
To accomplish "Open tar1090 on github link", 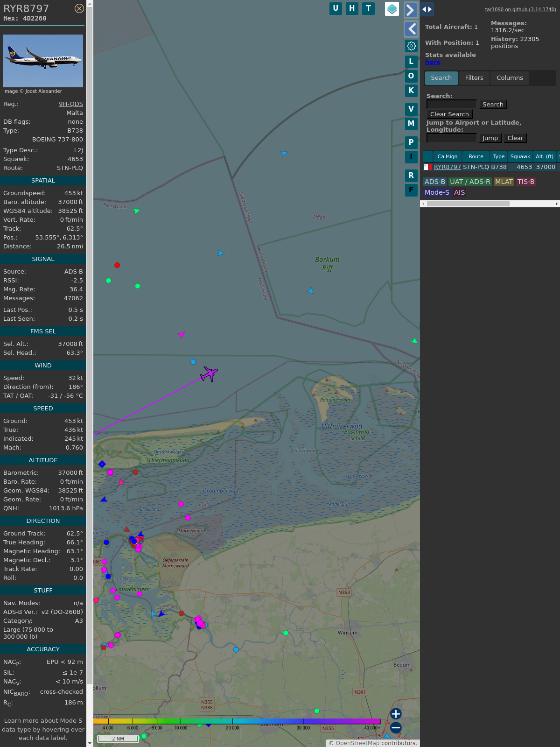I will pos(520,9).
